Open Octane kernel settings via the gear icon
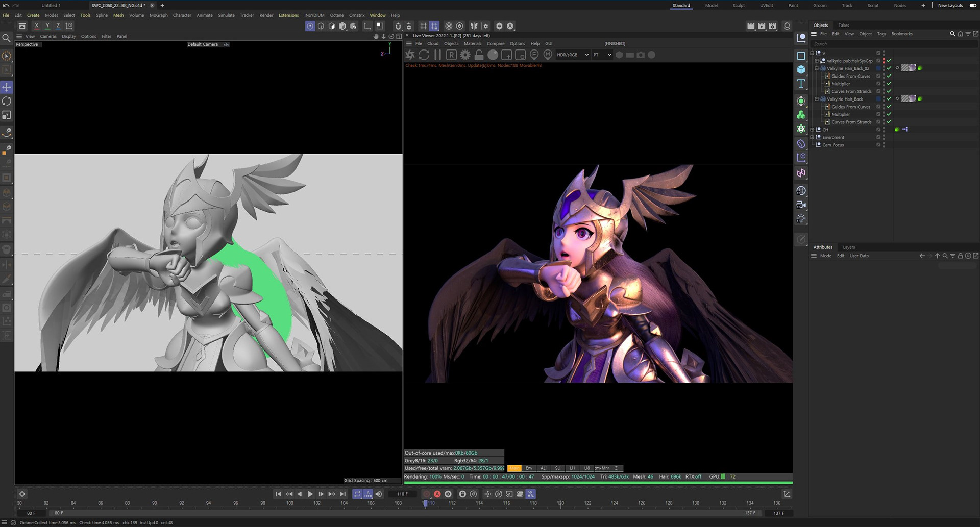The height and width of the screenshot is (527, 980). click(x=464, y=55)
